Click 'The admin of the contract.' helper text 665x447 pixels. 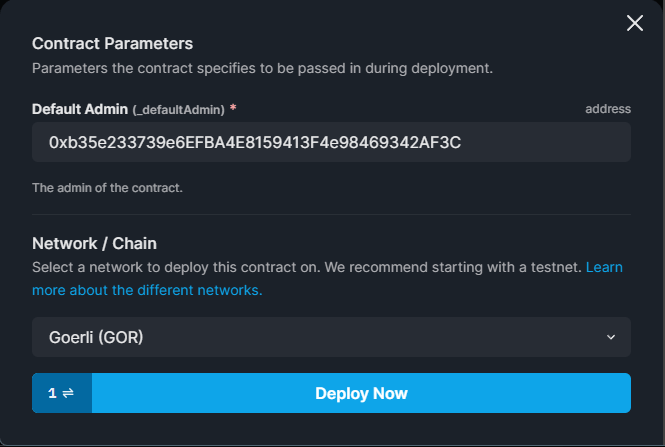[107, 188]
